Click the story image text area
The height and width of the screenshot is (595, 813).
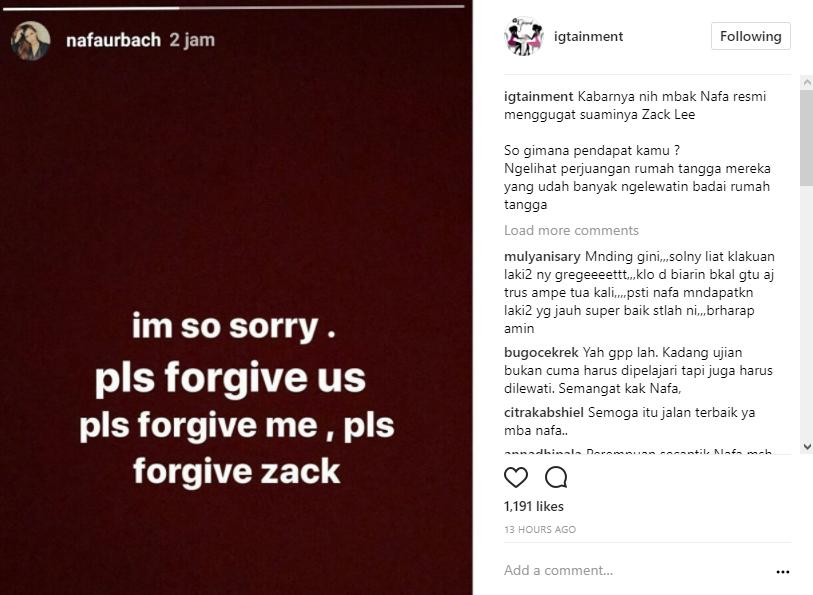(236, 397)
